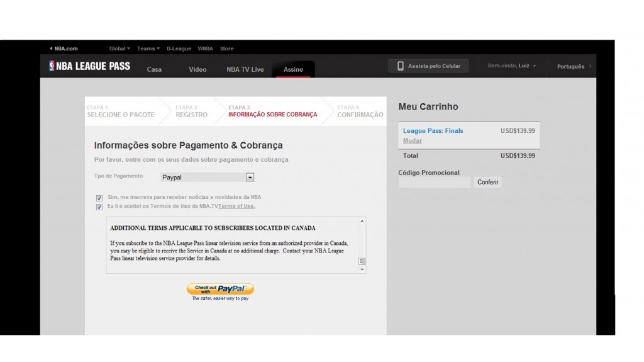Open the Bem-vindo, Luiz account dropdown
Viewport: 644px width, 362px height.
click(512, 66)
